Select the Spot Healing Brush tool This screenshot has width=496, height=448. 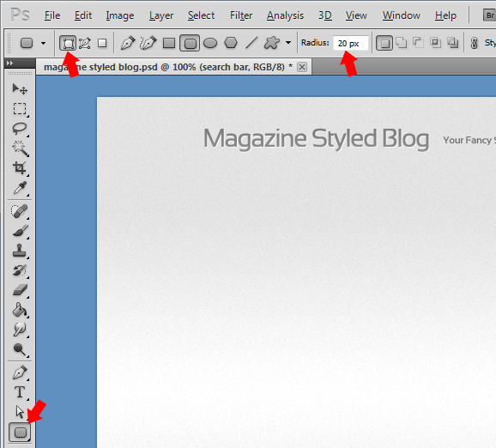point(20,211)
